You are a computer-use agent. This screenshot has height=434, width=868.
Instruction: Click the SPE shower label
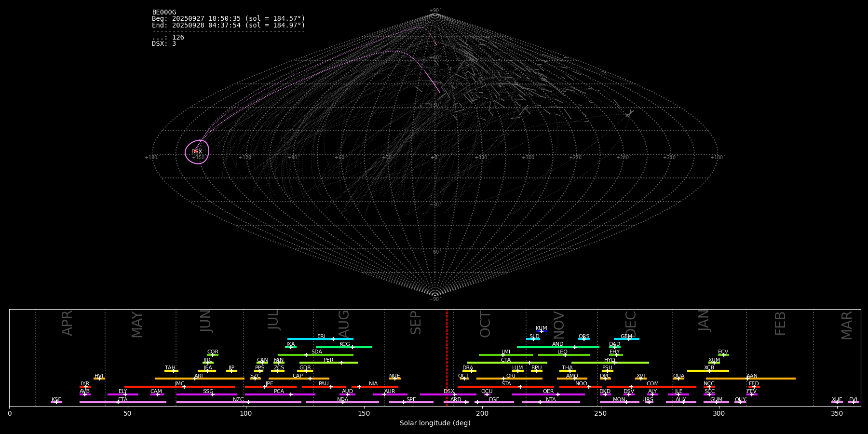pos(411,400)
